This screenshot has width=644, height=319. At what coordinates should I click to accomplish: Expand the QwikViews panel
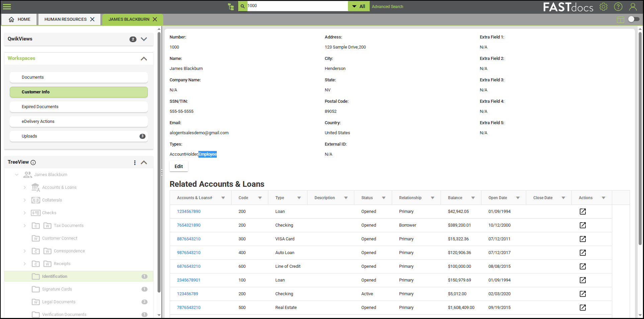(144, 39)
